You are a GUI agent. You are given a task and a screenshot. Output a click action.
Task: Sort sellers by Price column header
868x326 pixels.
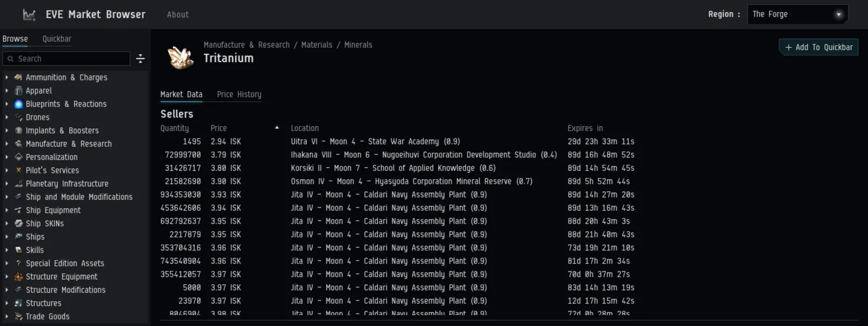pos(219,128)
